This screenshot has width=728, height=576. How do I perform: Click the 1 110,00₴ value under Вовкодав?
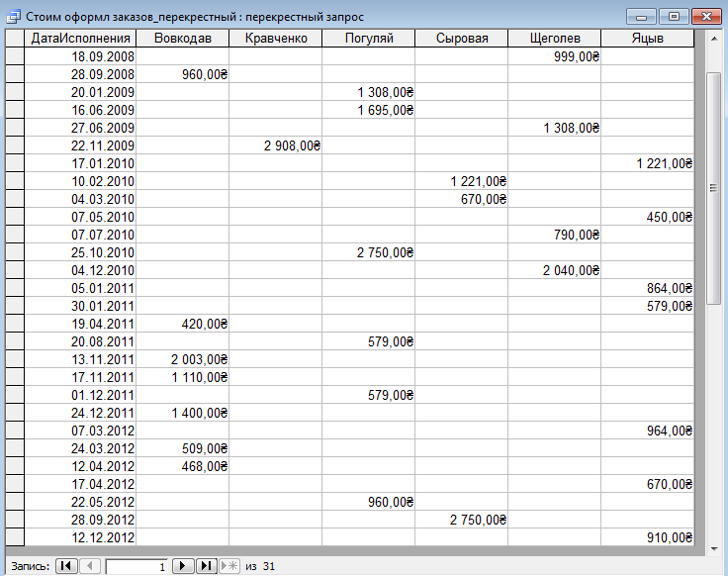(182, 377)
